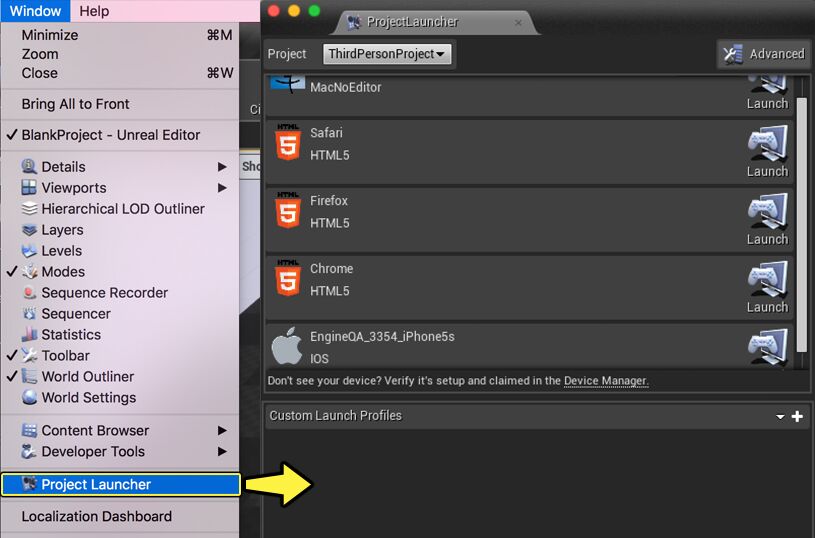The image size is (815, 538).
Task: Launch on EngineQA_3354_iPhone5s device icon
Action: click(x=768, y=347)
